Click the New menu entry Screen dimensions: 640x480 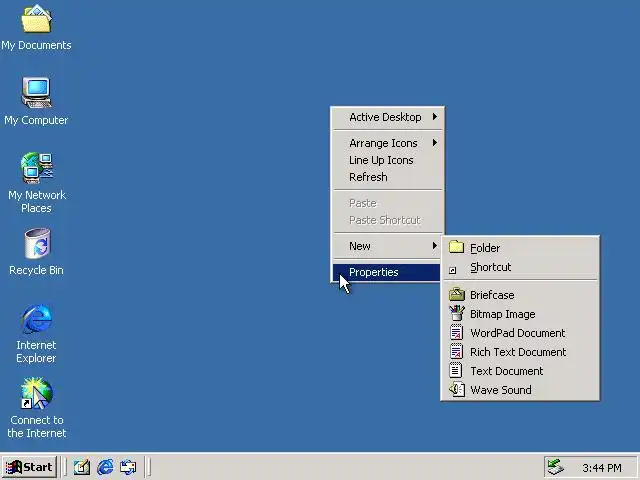pyautogui.click(x=387, y=246)
